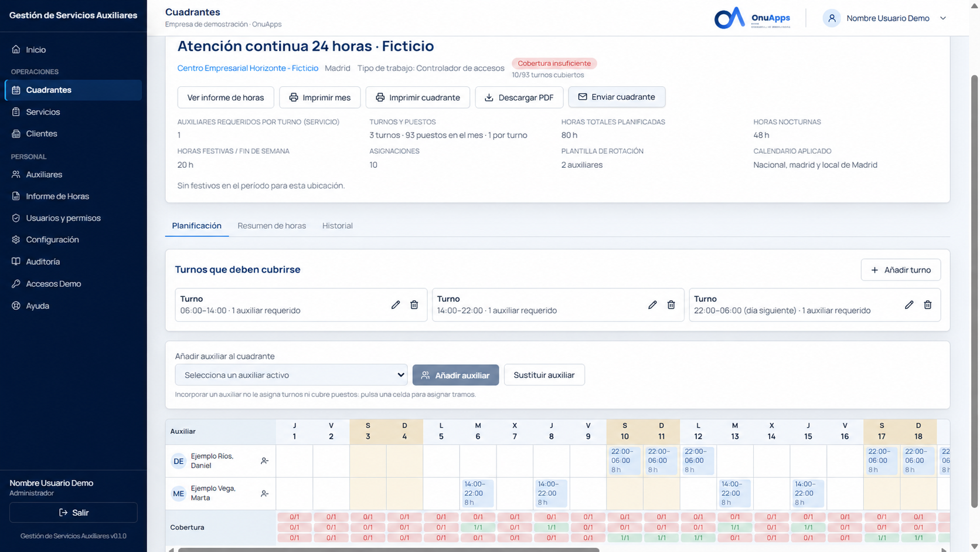The height and width of the screenshot is (552, 980).
Task: Click the ME avatar for Marta
Action: (178, 494)
